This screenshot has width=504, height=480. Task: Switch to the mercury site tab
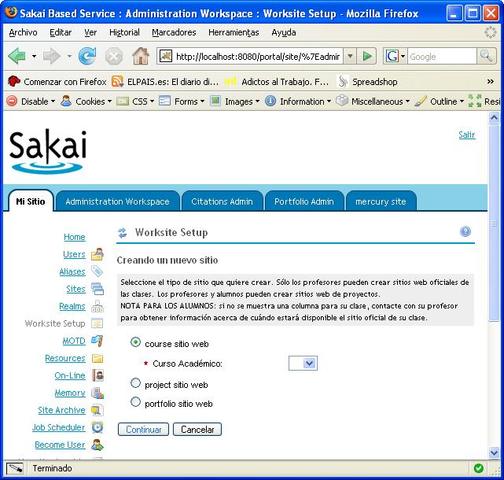tap(381, 201)
